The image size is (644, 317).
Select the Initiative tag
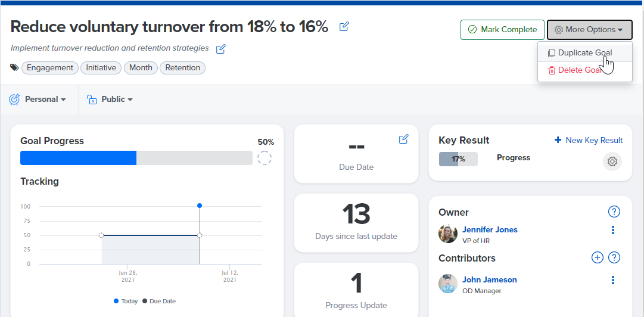[x=101, y=68]
